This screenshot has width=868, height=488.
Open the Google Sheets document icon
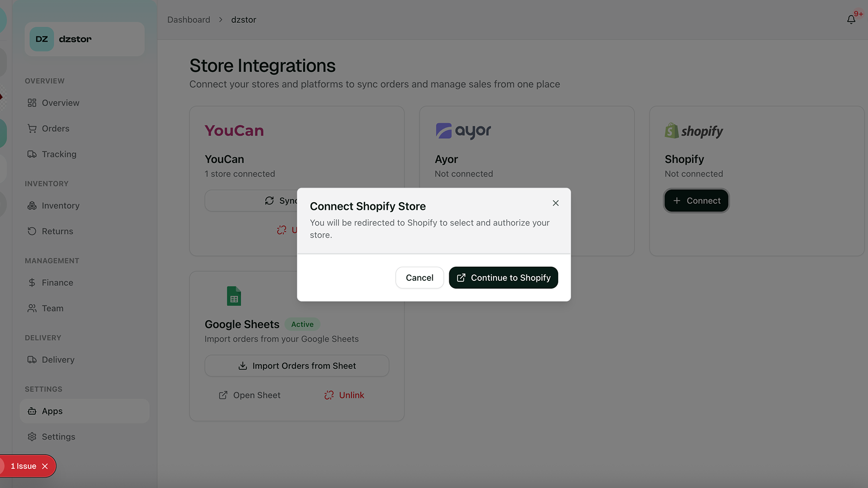coord(234,296)
